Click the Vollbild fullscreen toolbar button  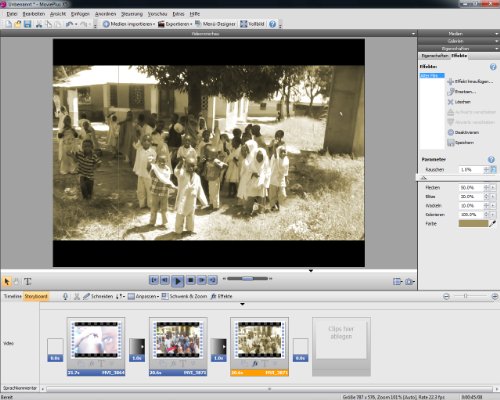(x=252, y=24)
